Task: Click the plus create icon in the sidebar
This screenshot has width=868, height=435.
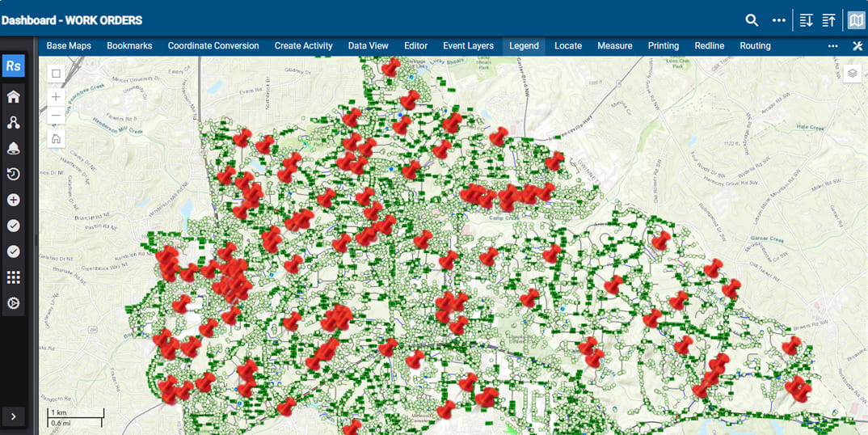Action: (x=13, y=200)
